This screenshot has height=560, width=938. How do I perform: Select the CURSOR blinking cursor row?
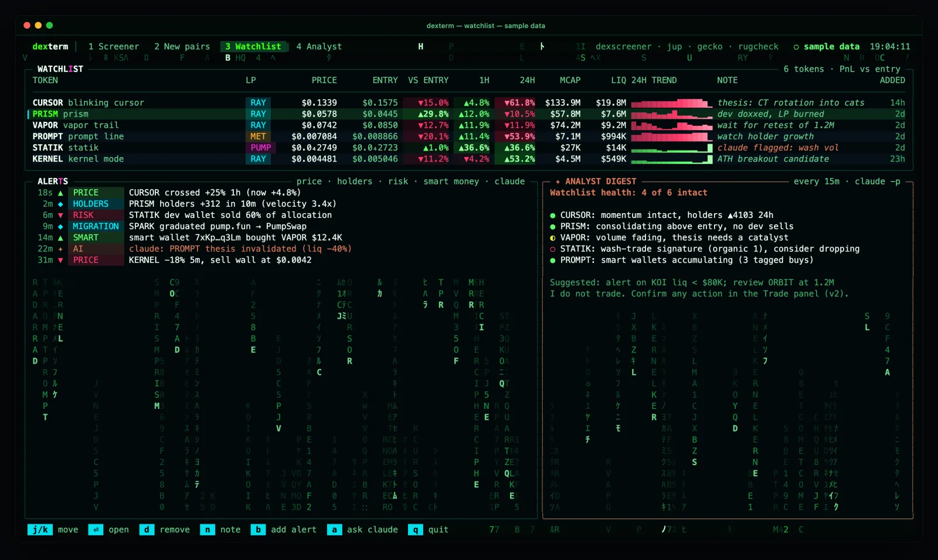pyautogui.click(x=468, y=103)
